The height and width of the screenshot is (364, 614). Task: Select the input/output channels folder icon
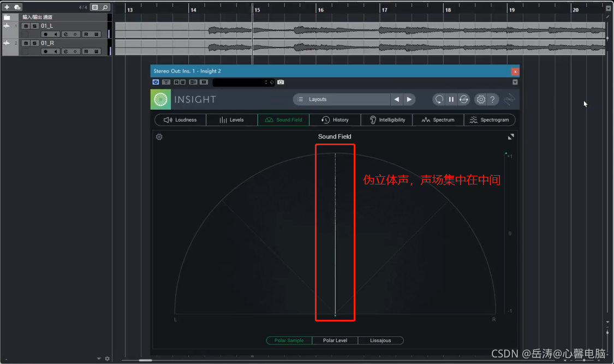pyautogui.click(x=7, y=17)
